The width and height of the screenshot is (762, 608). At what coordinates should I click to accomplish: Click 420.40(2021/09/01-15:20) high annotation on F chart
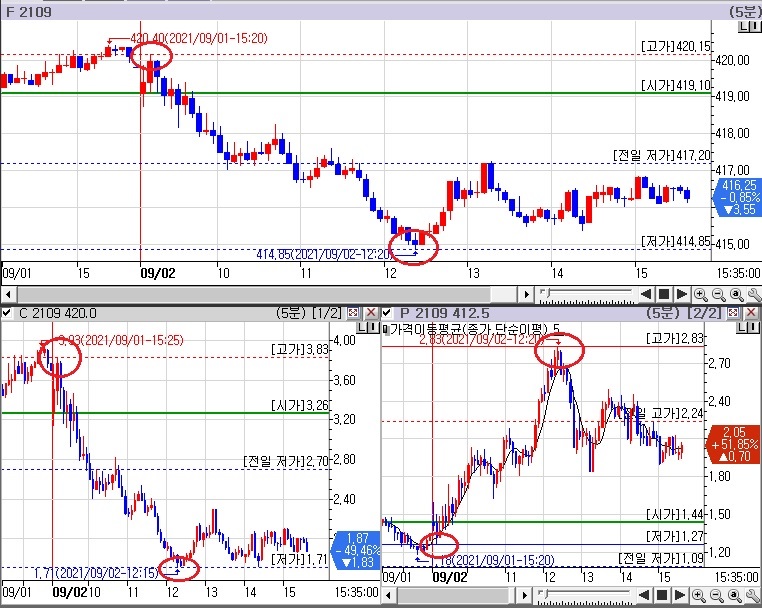199,38
